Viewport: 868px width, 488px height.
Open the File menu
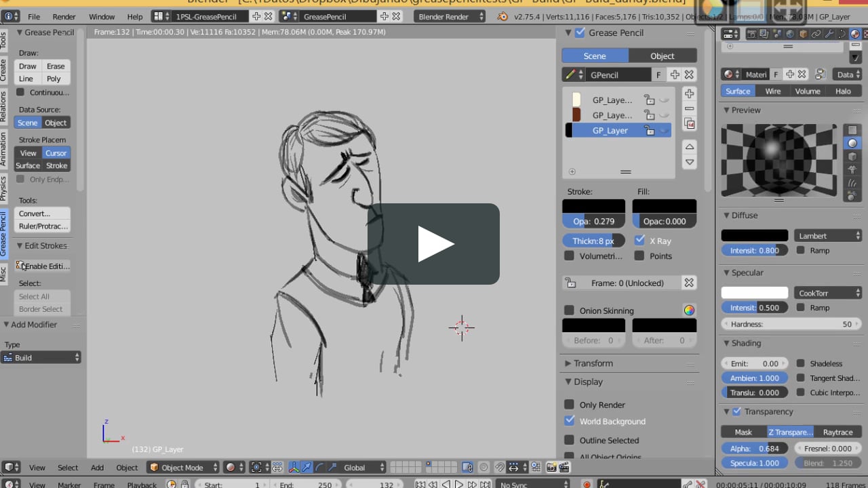click(34, 16)
